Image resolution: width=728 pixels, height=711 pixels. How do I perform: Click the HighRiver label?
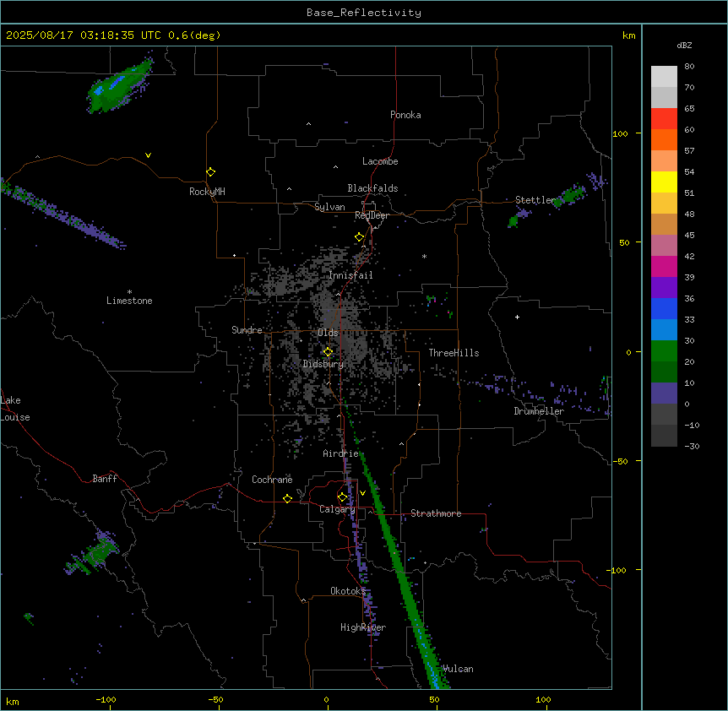[x=363, y=627]
